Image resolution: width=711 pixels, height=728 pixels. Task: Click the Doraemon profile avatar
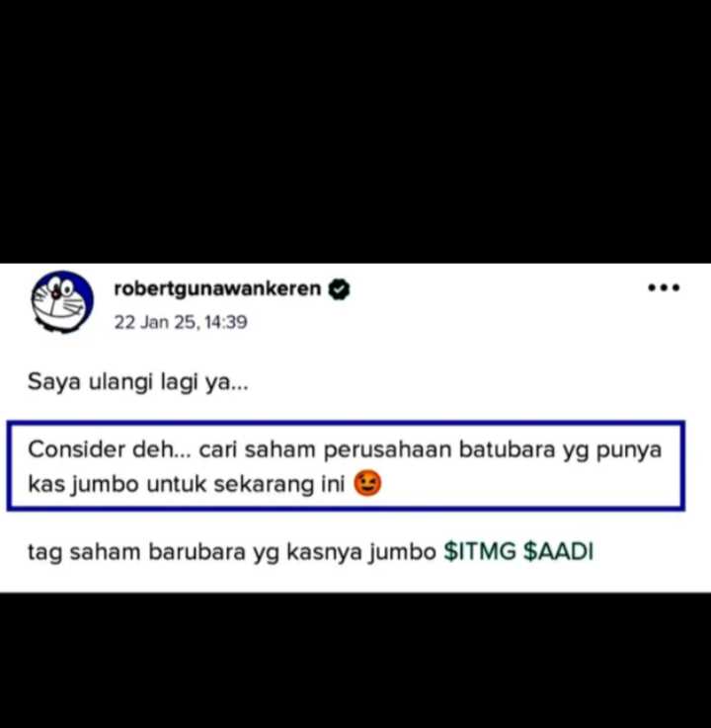[62, 302]
